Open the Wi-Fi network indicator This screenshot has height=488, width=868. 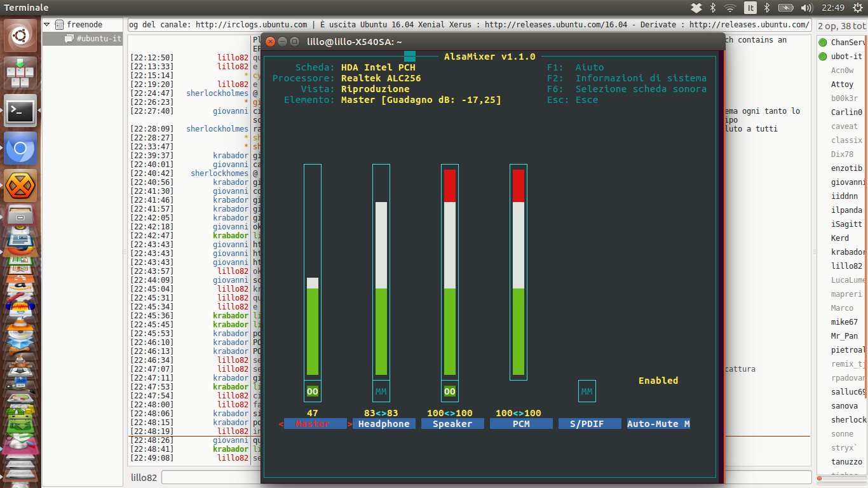coord(730,8)
